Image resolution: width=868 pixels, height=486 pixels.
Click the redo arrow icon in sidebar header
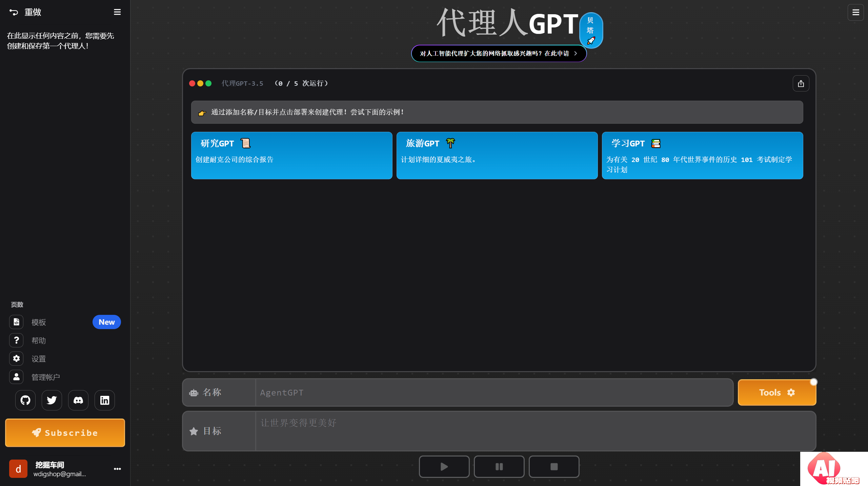pyautogui.click(x=14, y=12)
